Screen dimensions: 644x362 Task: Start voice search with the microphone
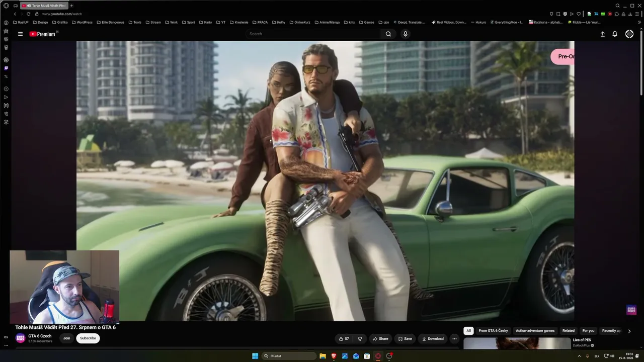(x=406, y=34)
